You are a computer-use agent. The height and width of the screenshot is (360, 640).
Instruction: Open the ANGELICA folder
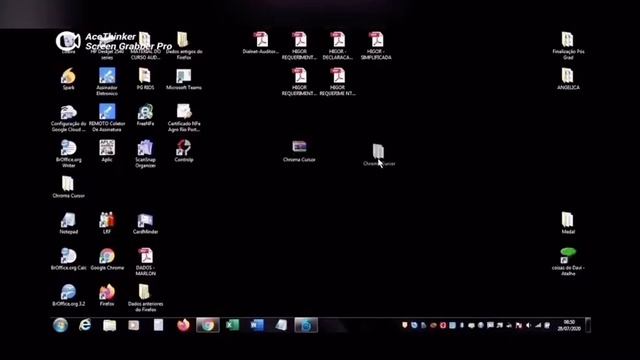(x=568, y=78)
